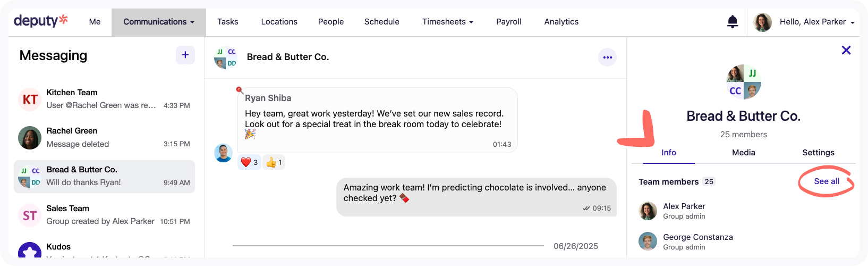
Task: Open the notifications bell
Action: 733,22
